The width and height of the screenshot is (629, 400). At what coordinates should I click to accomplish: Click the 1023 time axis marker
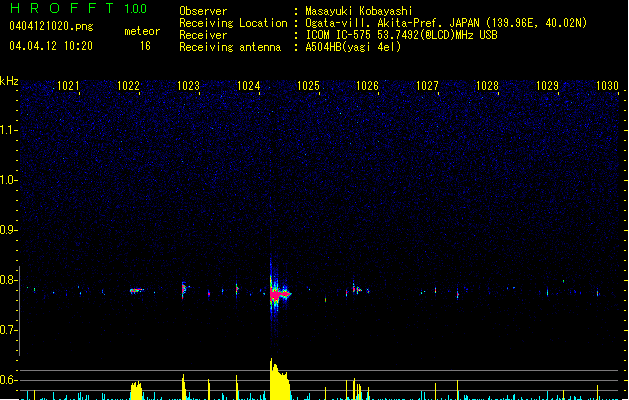pyautogui.click(x=188, y=86)
